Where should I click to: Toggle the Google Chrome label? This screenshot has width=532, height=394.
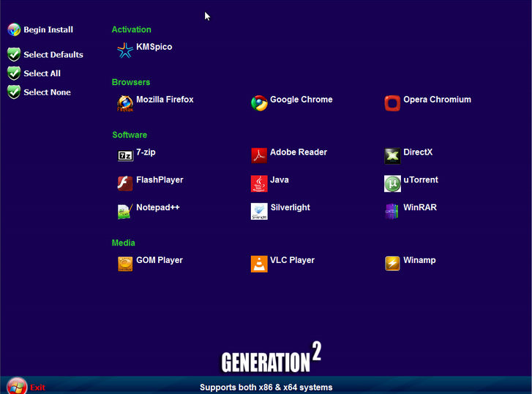[x=301, y=100]
